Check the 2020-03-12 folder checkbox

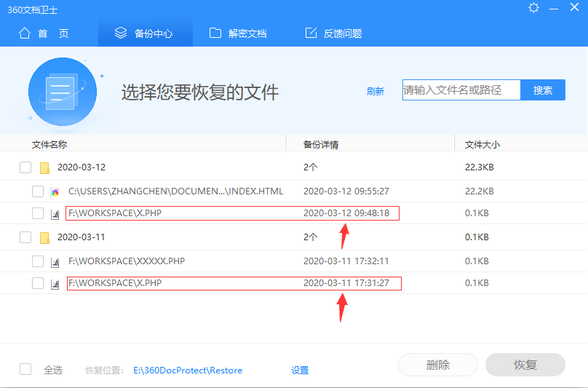[x=25, y=167]
